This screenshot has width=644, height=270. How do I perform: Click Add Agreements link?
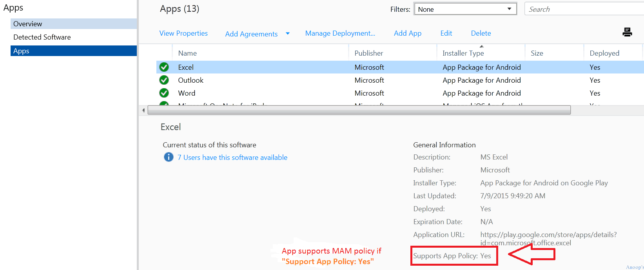(x=251, y=34)
